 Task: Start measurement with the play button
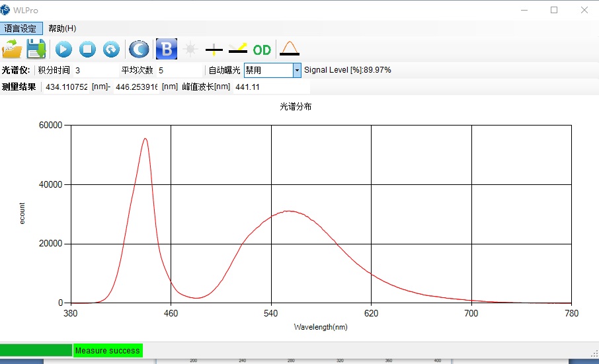click(x=63, y=49)
